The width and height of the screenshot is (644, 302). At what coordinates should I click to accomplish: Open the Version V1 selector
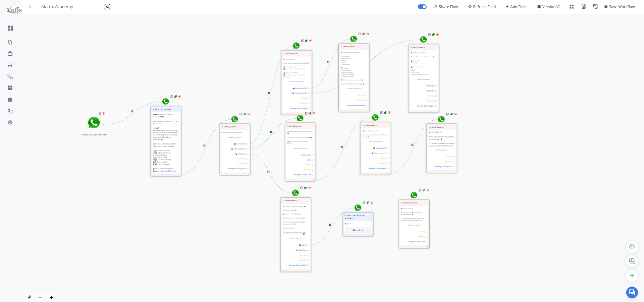[549, 7]
